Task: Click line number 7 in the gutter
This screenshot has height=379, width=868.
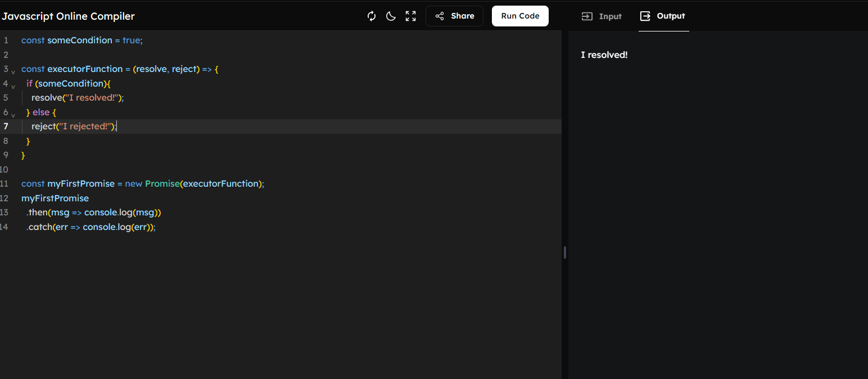Action: 6,127
